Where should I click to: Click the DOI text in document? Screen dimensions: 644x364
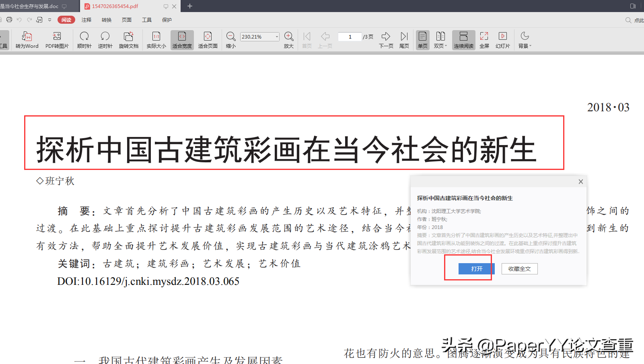pyautogui.click(x=148, y=281)
